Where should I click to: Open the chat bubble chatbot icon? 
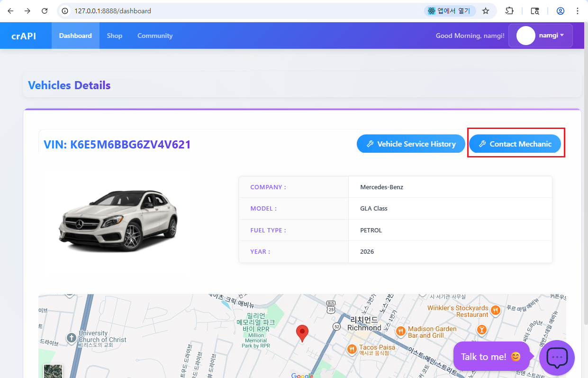coord(557,358)
